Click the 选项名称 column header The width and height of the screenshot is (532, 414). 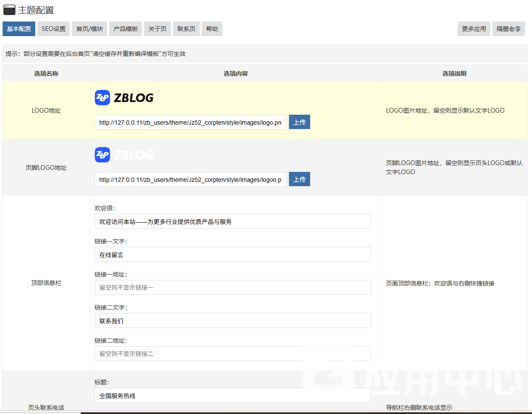click(46, 74)
